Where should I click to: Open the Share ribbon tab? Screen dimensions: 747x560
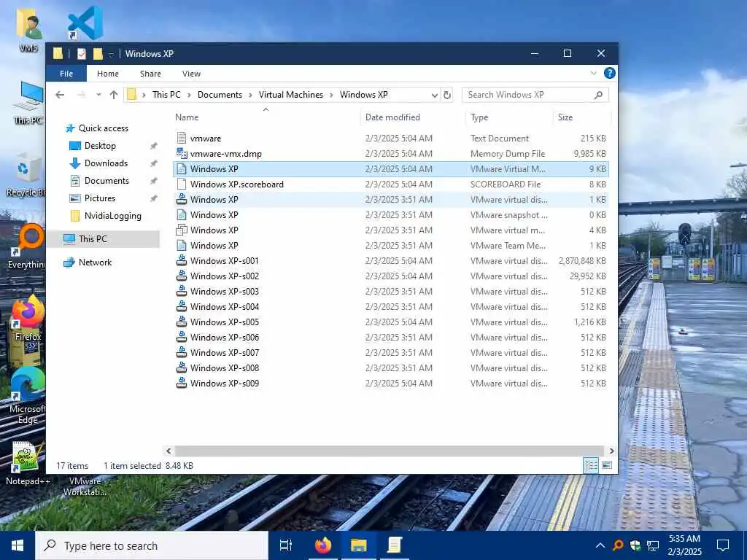pos(150,74)
